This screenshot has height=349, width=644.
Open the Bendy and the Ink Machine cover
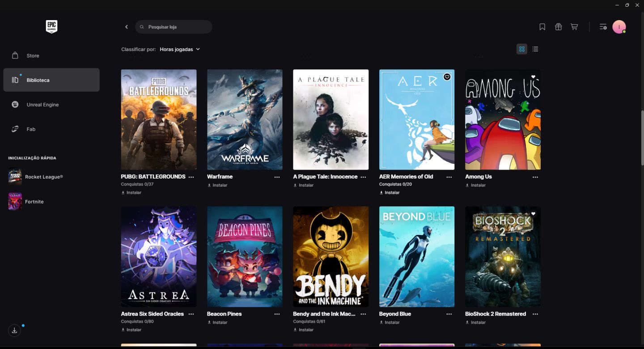[x=331, y=256]
